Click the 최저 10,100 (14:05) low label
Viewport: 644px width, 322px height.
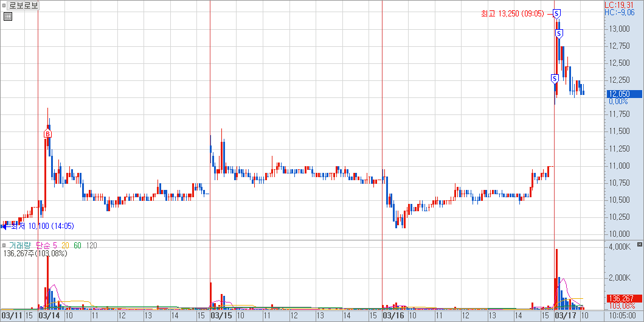click(43, 226)
